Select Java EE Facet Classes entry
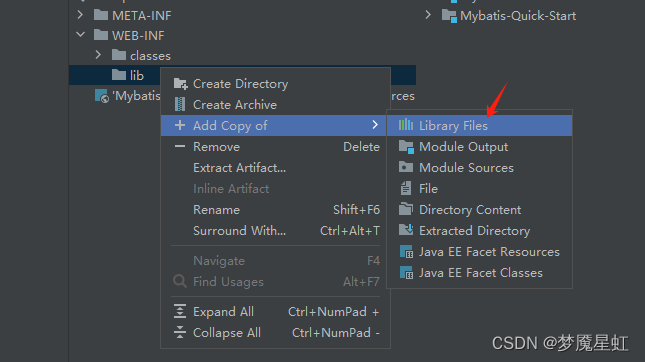This screenshot has width=645, height=362. 480,273
